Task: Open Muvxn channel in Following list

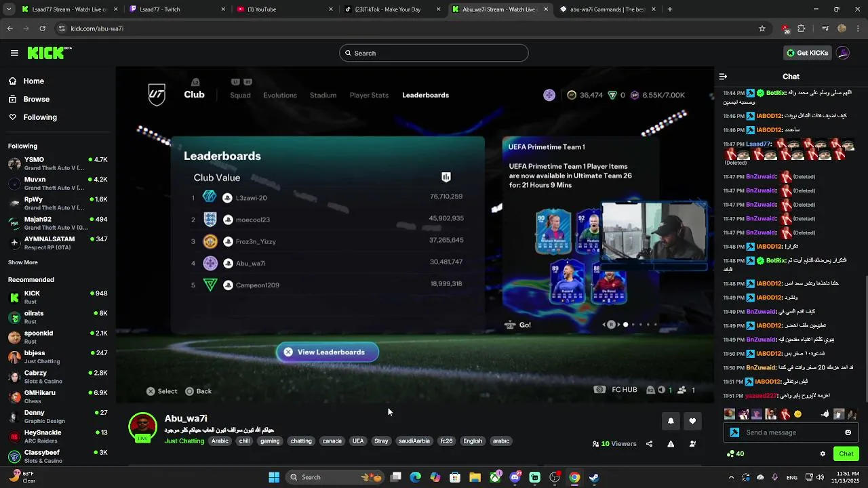Action: [x=58, y=183]
